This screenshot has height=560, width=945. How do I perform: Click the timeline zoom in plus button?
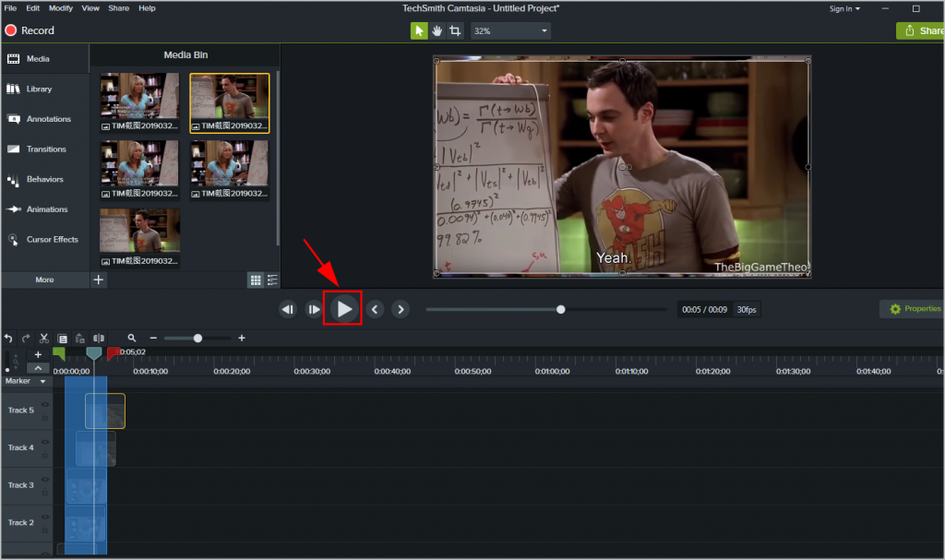242,339
